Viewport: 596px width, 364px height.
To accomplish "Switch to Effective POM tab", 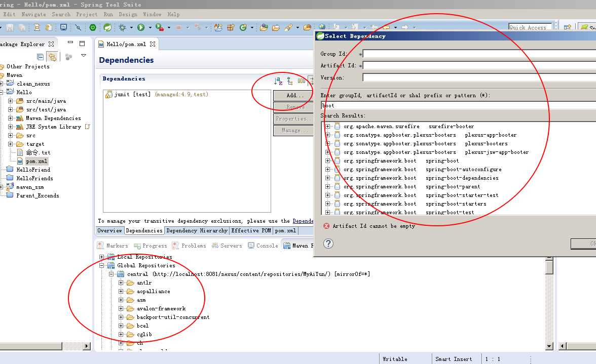I will pos(251,230).
